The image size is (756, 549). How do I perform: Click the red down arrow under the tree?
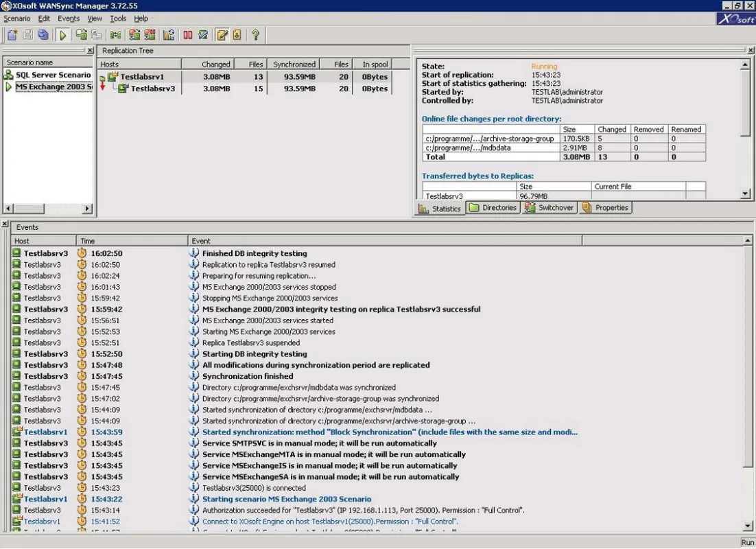(x=103, y=87)
